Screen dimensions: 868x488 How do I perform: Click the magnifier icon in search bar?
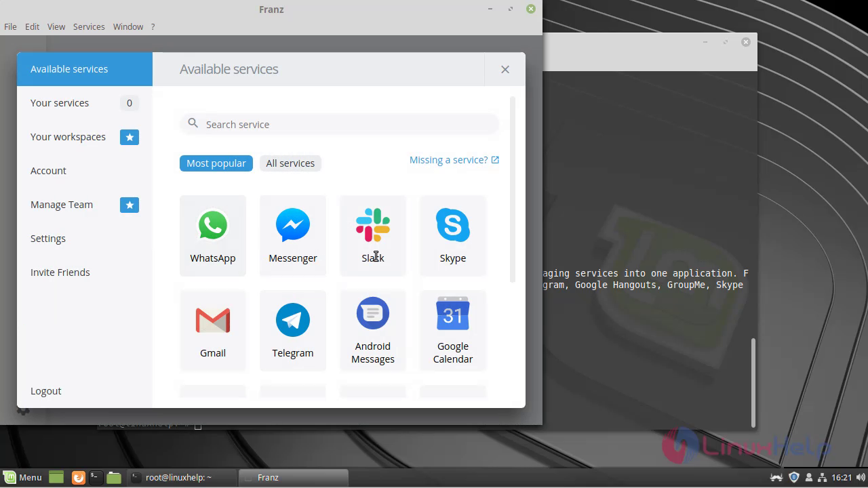click(193, 123)
